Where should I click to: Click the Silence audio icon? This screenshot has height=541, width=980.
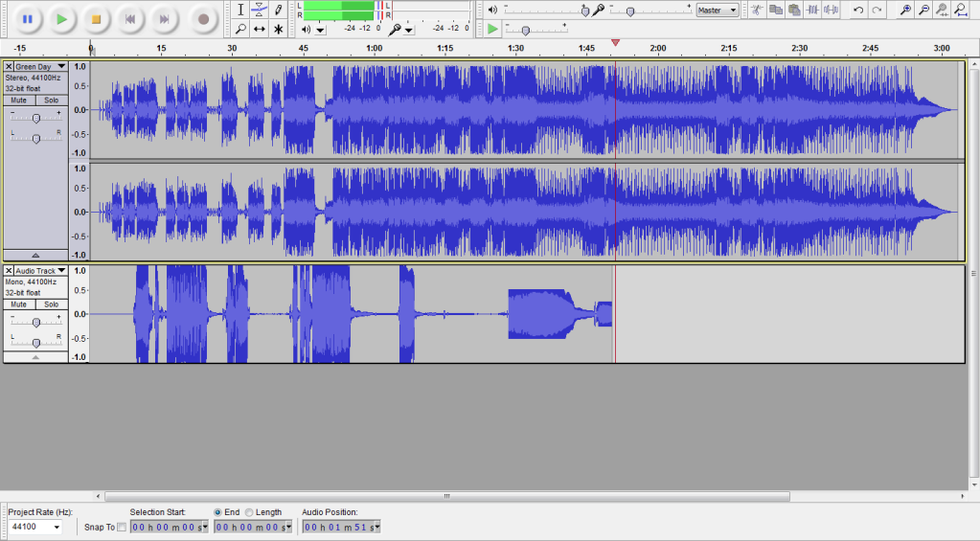(x=832, y=10)
